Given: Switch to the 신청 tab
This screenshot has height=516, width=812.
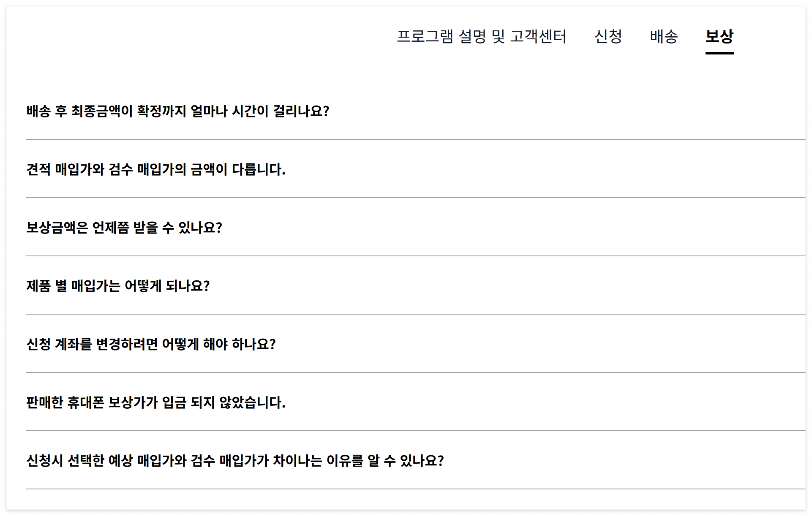Looking at the screenshot, I should coord(608,37).
